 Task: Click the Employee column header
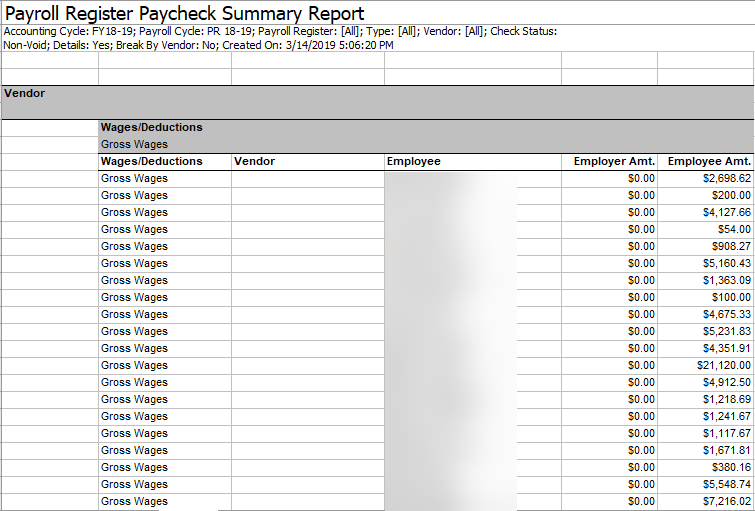pyautogui.click(x=413, y=161)
